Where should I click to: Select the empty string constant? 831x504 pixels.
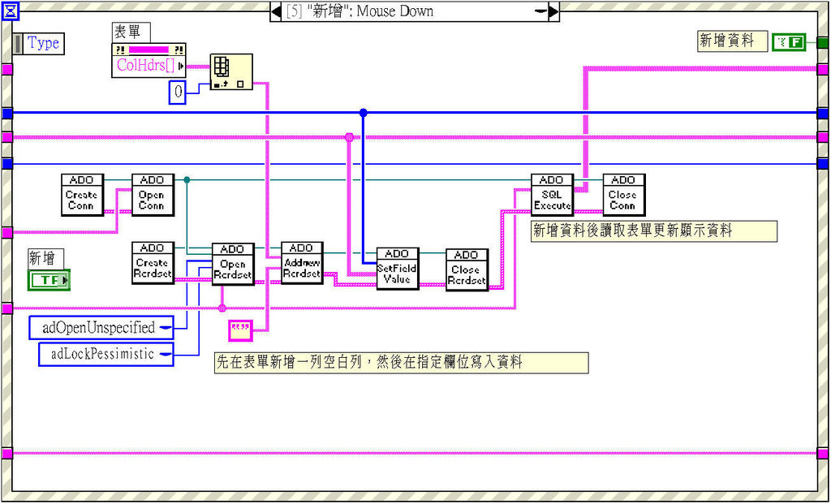[x=241, y=330]
